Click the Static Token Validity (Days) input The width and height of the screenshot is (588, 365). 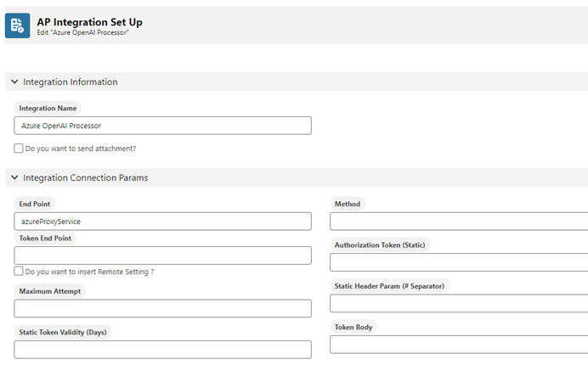point(162,349)
